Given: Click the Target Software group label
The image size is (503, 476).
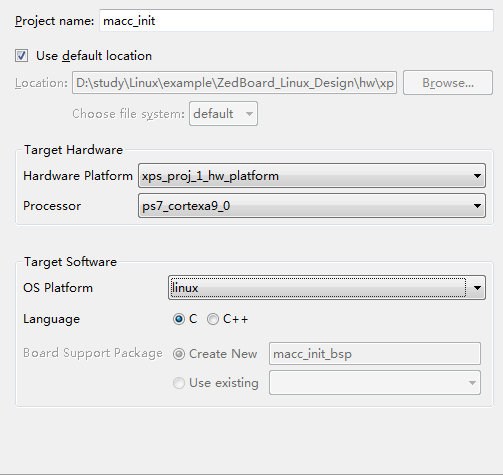Looking at the screenshot, I should coord(70,262).
